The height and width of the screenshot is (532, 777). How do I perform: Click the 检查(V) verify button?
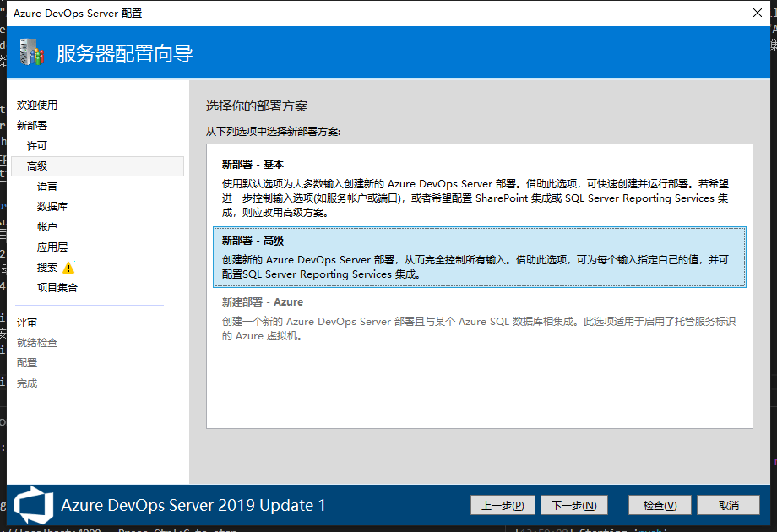[x=660, y=505]
